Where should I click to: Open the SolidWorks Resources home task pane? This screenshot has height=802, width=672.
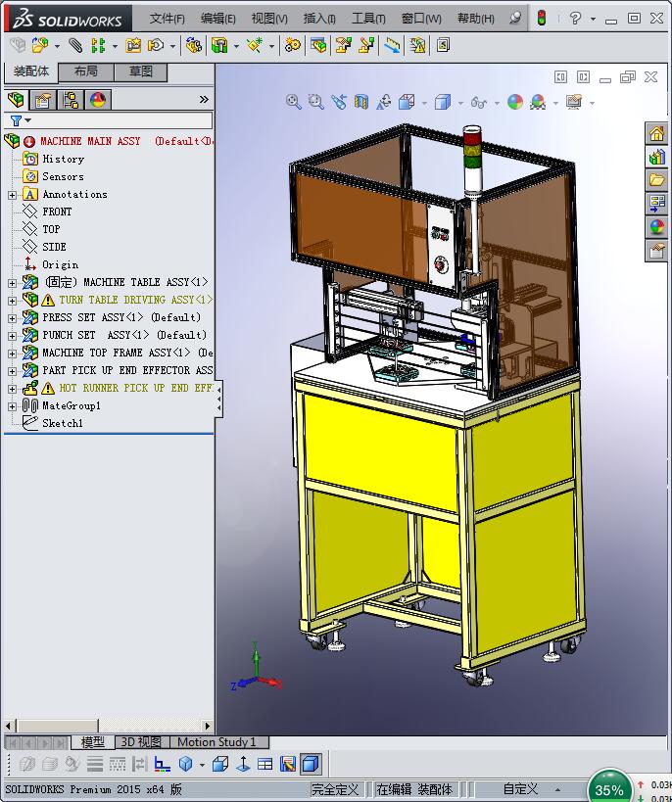tap(656, 134)
